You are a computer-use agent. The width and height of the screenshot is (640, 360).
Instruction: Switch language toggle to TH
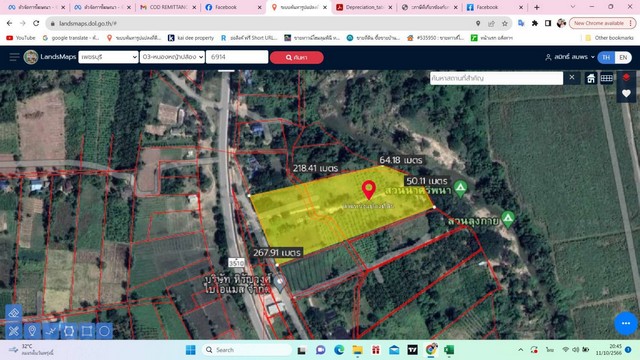(x=606, y=58)
